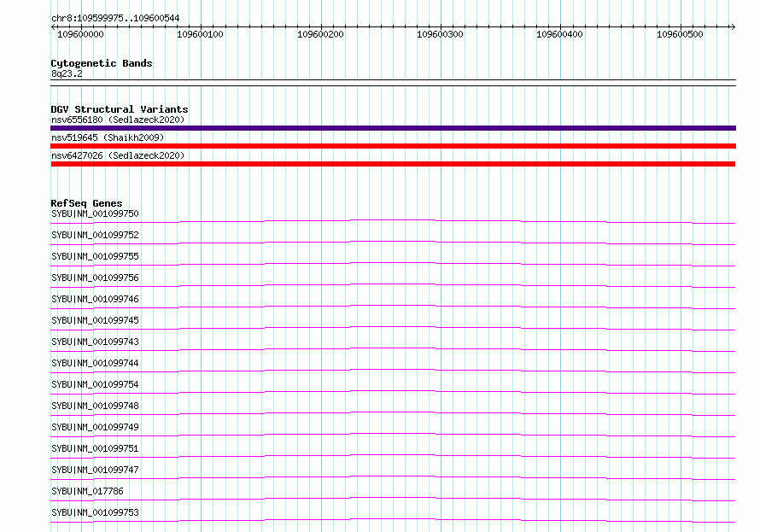Click transcript SYBU|NM_001099748 label
The height and width of the screenshot is (532, 760).
(95, 406)
